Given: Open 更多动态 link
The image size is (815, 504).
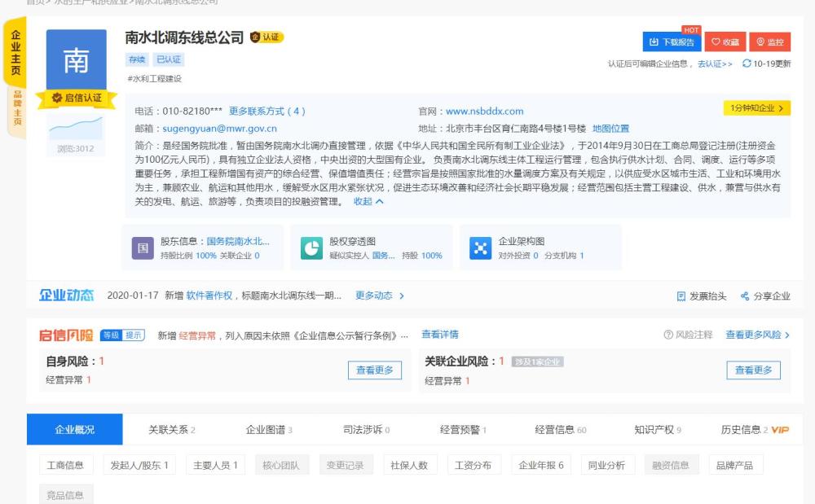Looking at the screenshot, I should tap(380, 296).
